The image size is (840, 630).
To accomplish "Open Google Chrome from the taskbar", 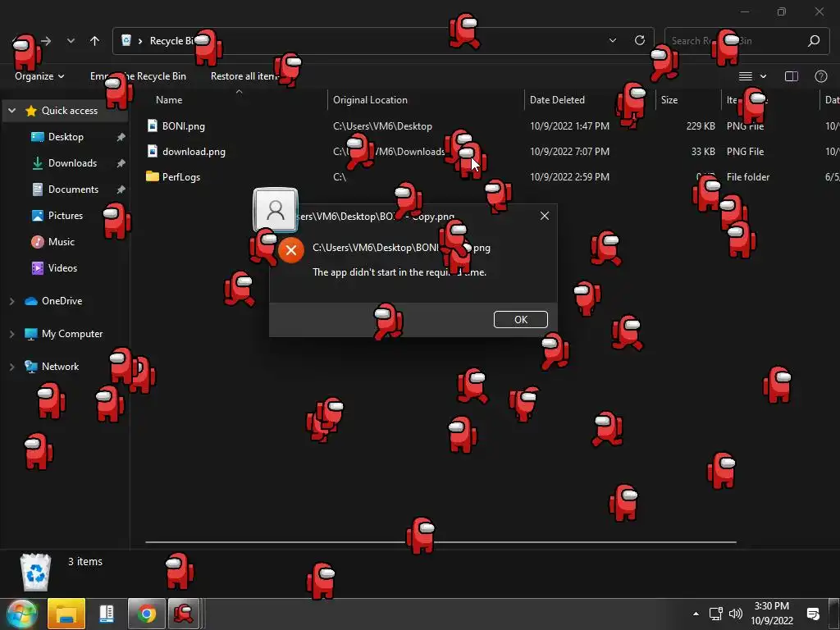I will click(147, 614).
